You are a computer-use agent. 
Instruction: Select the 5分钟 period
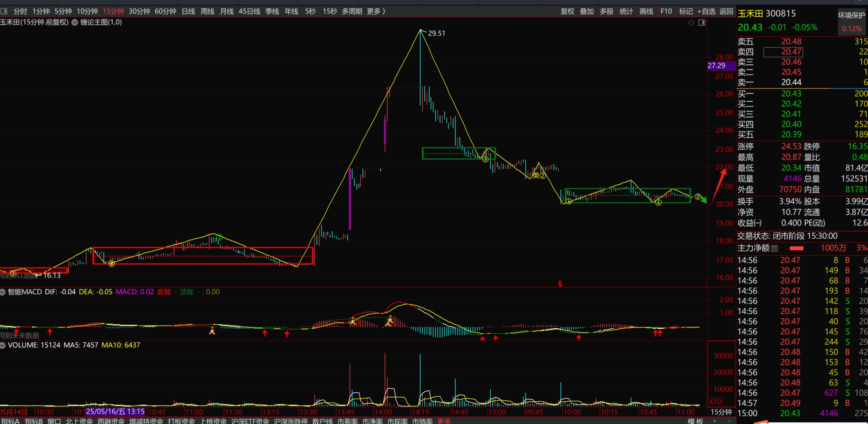tap(63, 11)
